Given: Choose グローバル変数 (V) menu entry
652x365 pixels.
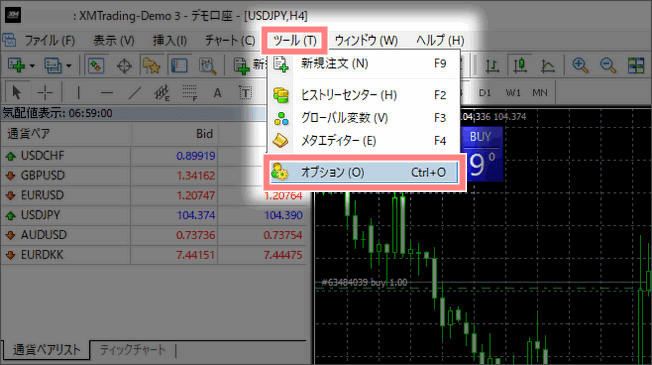Looking at the screenshot, I should tap(363, 118).
